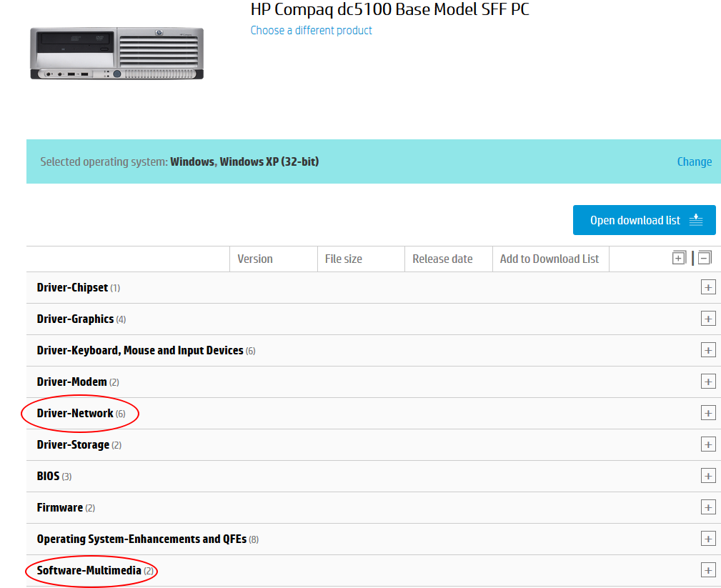Select the Software-Multimedia category label
This screenshot has height=588, width=721.
tap(89, 571)
